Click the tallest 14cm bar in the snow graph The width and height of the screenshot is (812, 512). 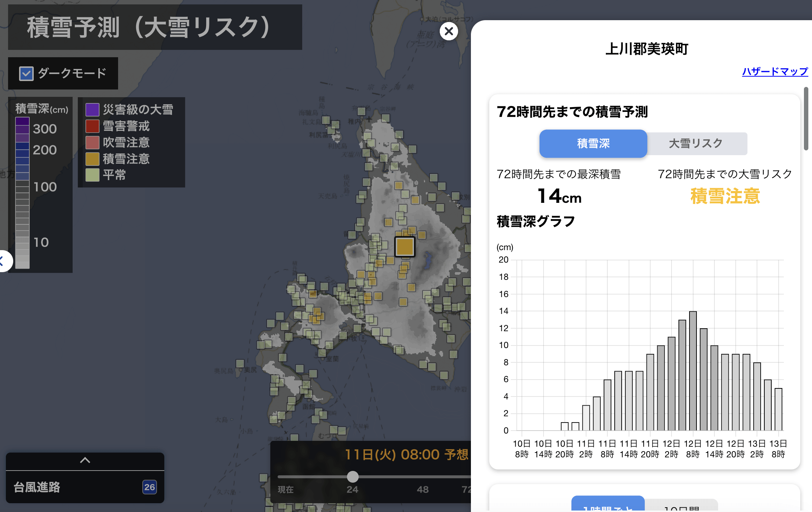click(693, 370)
